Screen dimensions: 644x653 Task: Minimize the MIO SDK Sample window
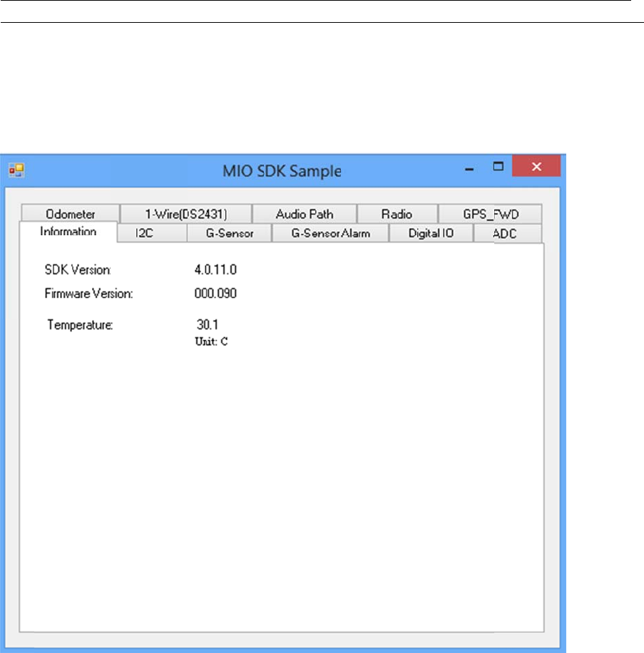(469, 169)
